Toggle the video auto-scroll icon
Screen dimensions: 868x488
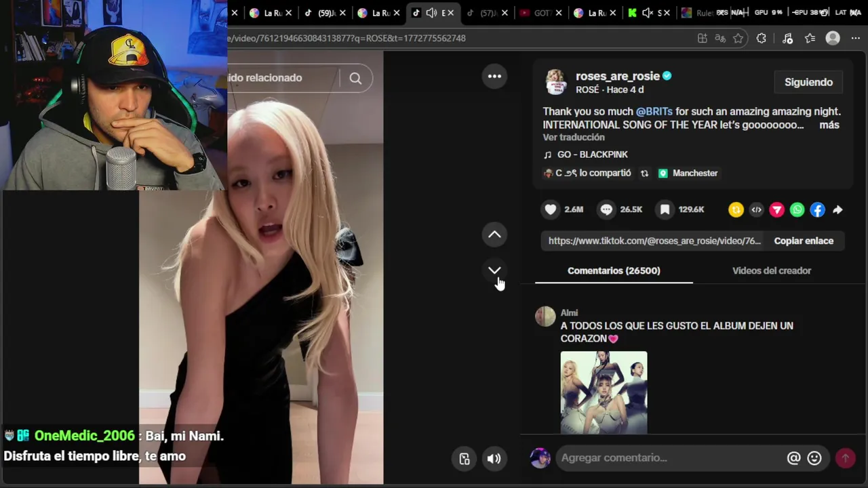click(x=465, y=459)
